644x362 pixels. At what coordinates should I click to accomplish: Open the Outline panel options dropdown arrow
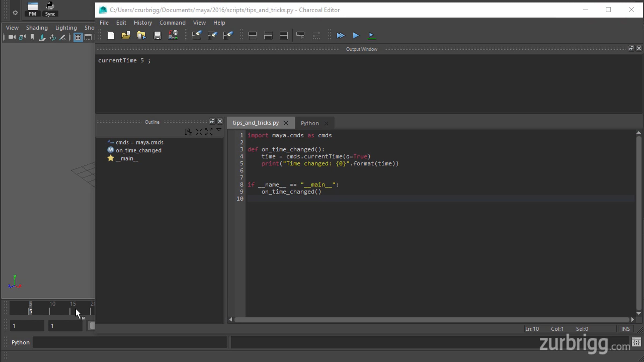pyautogui.click(x=219, y=130)
